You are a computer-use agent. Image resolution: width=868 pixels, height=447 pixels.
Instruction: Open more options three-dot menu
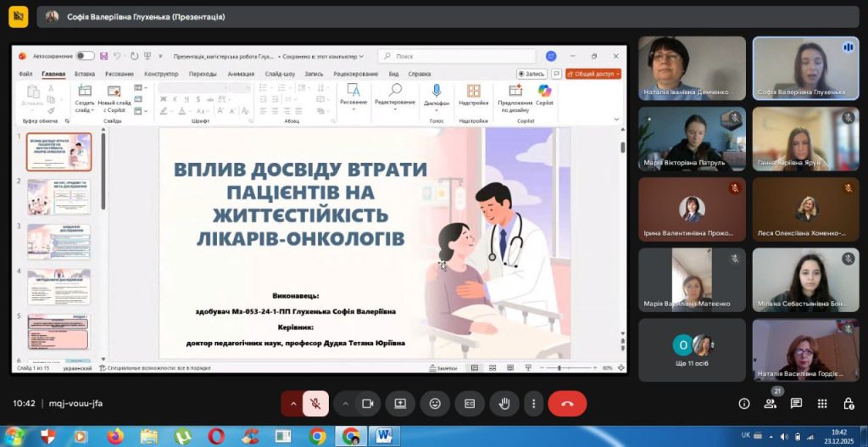coord(533,404)
